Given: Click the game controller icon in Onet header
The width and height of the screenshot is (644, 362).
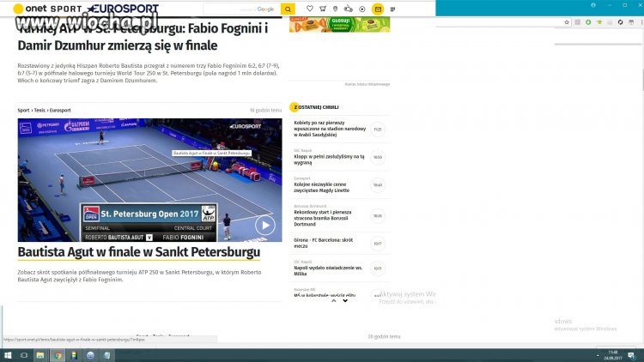Looking at the screenshot, I should click(x=349, y=9).
